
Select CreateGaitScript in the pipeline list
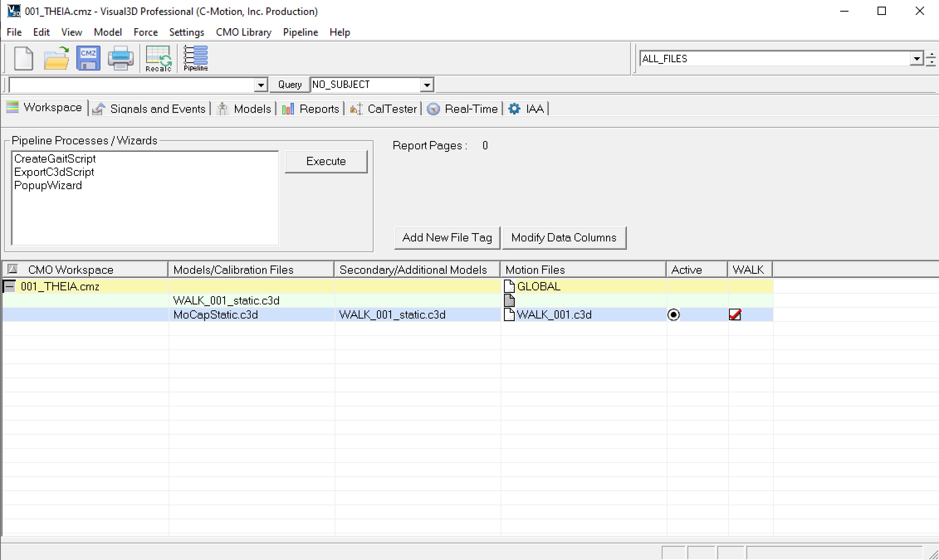coord(55,159)
